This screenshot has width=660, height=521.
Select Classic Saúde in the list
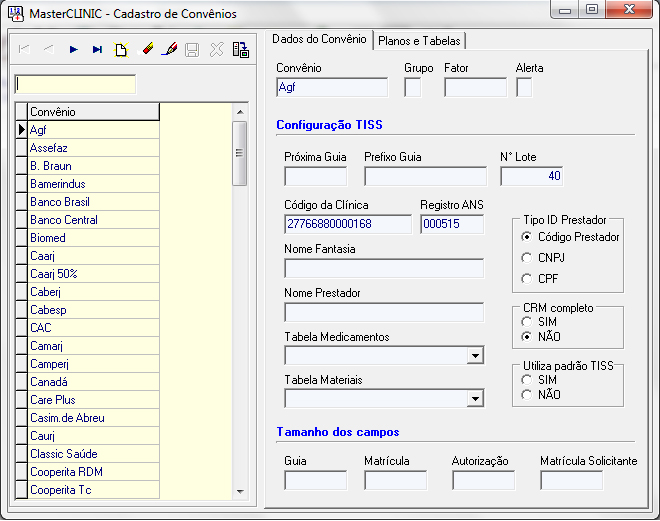[x=93, y=454]
